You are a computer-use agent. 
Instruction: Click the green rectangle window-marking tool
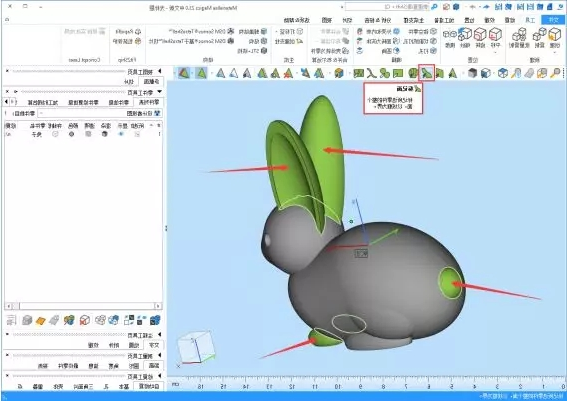[398, 73]
